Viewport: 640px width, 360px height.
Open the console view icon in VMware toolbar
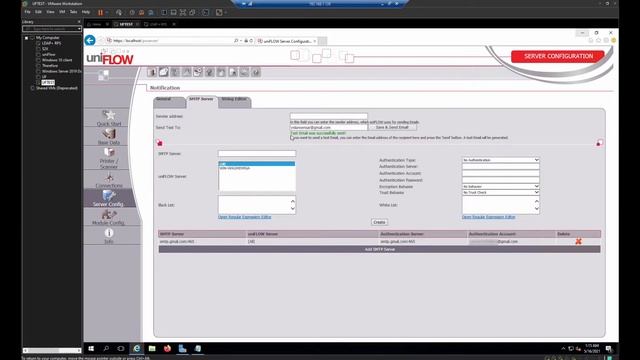(x=206, y=12)
